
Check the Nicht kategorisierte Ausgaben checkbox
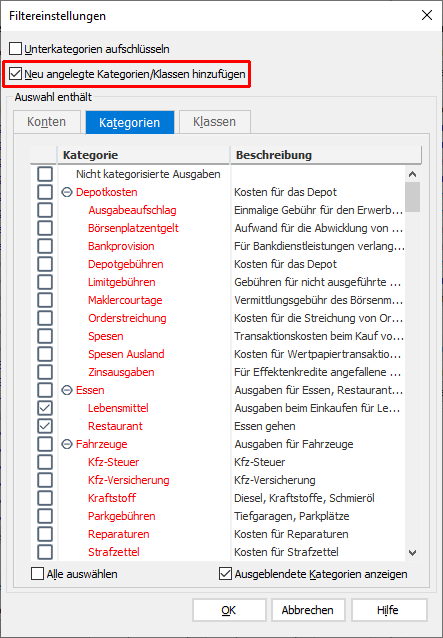click(x=45, y=174)
